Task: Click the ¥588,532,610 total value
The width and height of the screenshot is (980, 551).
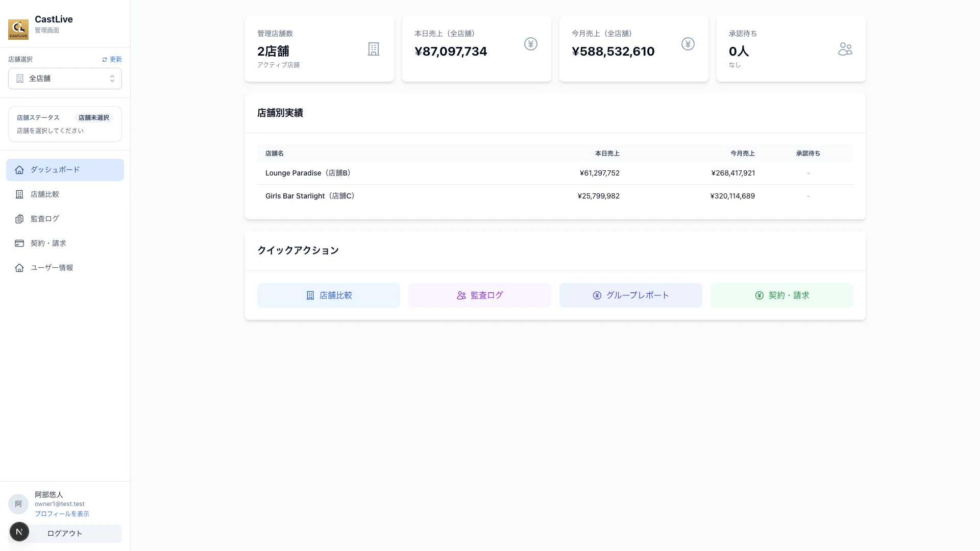Action: (613, 52)
